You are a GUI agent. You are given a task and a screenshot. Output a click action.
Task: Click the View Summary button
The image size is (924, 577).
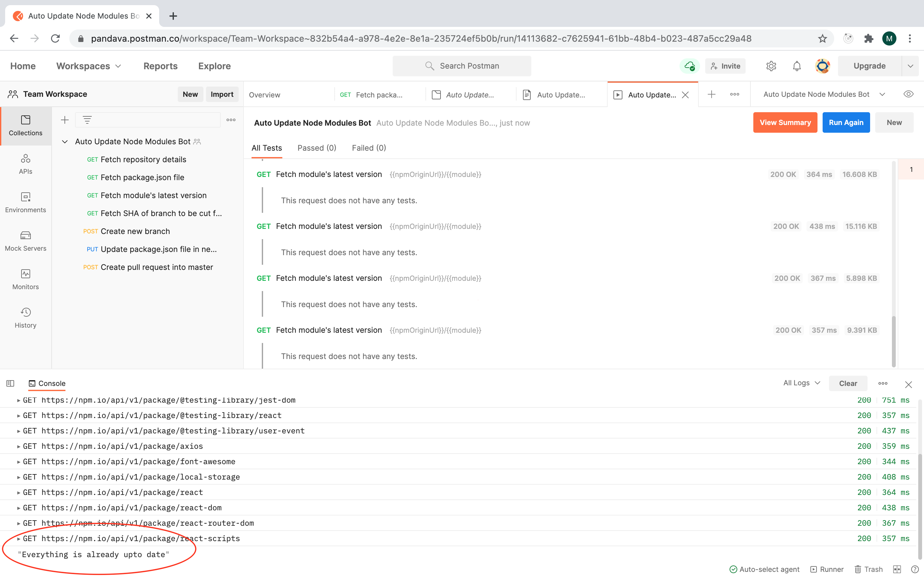(785, 122)
